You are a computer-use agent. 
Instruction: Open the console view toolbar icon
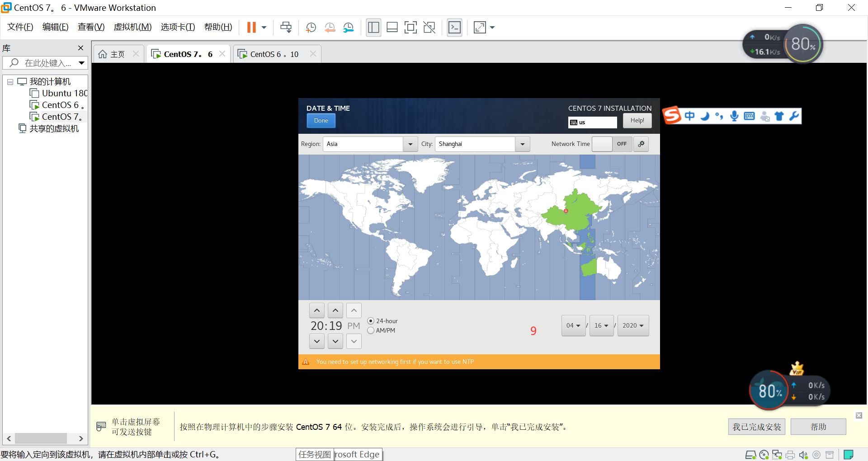click(454, 28)
